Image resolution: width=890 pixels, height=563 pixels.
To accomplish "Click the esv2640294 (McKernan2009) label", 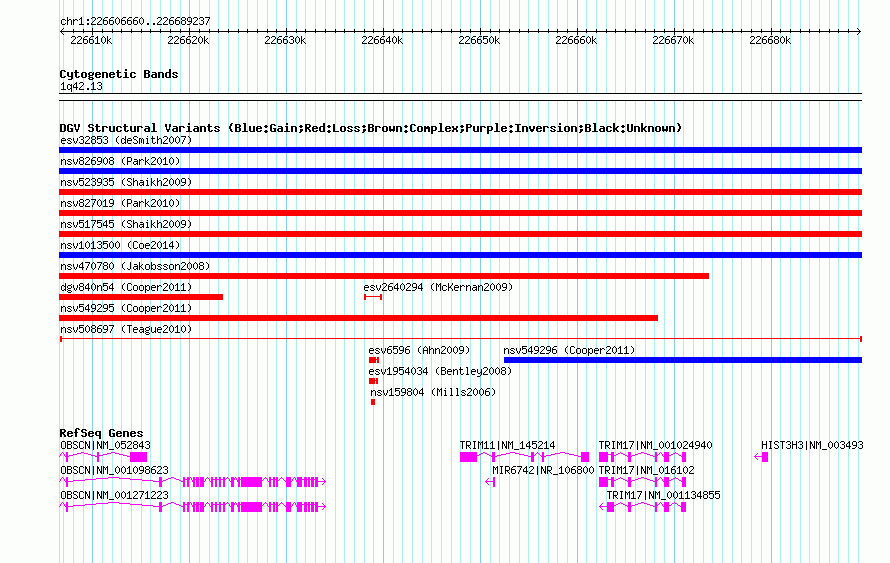I will pyautogui.click(x=438, y=287).
